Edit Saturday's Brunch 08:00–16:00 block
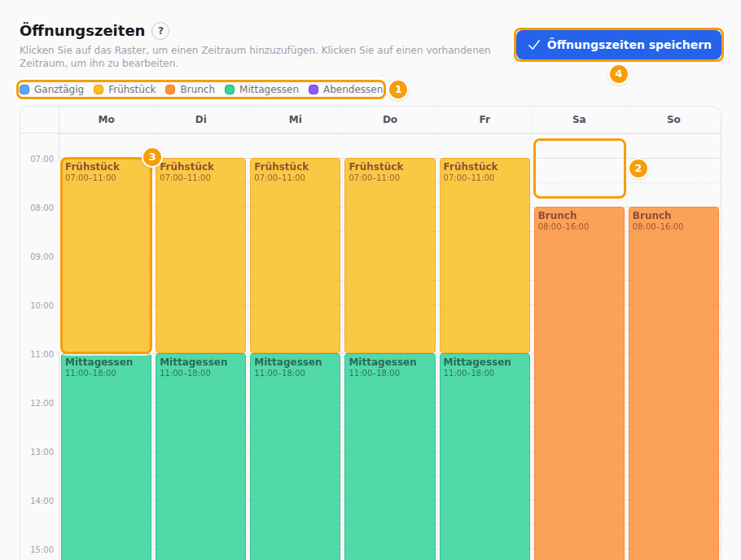 point(580,383)
